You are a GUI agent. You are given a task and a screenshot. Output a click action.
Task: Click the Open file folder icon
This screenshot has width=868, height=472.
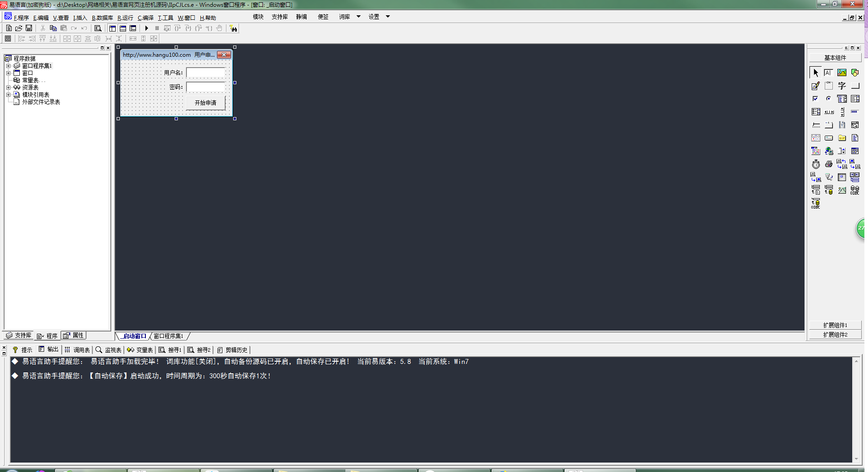pyautogui.click(x=19, y=28)
